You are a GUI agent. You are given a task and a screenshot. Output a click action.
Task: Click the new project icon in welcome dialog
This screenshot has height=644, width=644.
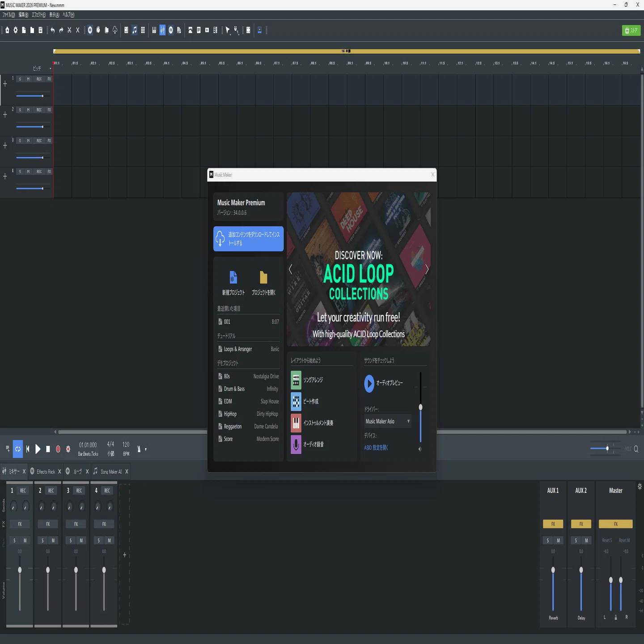(x=233, y=277)
